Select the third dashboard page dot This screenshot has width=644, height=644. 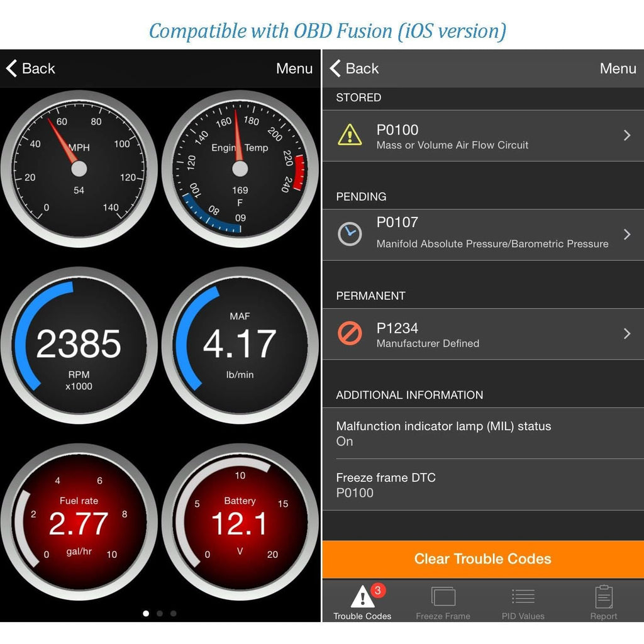[x=174, y=614]
